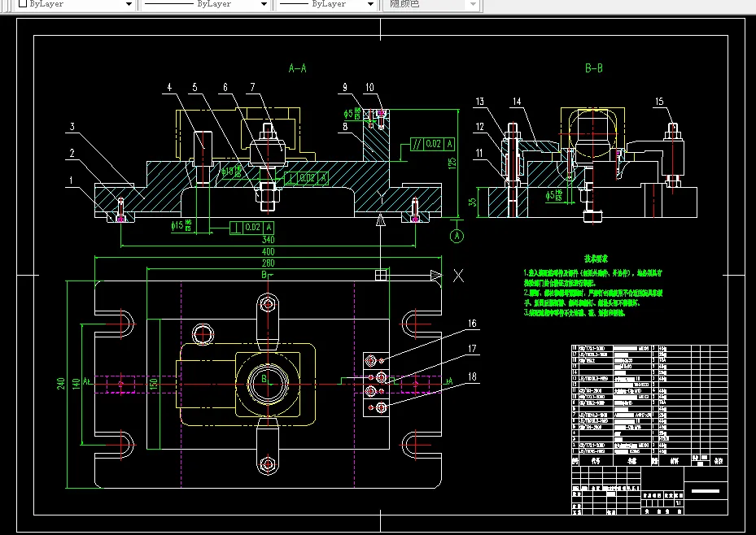This screenshot has height=535, width=756.
Task: Select the UCS origin square icon
Action: [381, 275]
